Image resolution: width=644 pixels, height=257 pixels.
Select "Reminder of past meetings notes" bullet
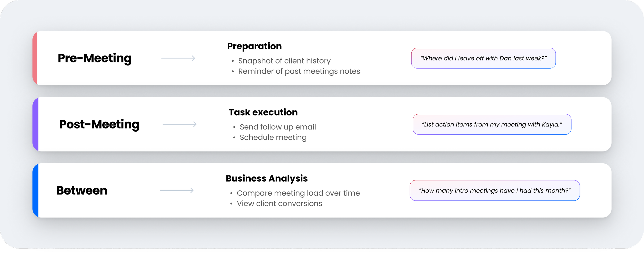pos(299,71)
